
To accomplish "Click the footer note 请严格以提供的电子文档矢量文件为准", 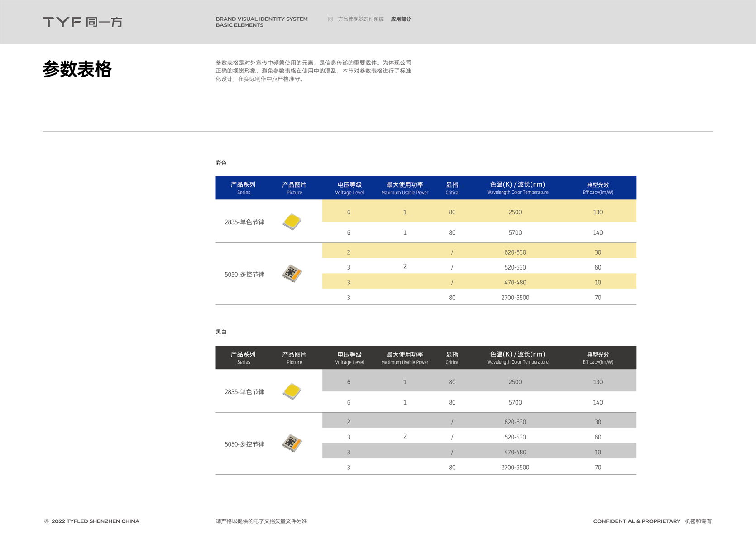I will coord(261,521).
